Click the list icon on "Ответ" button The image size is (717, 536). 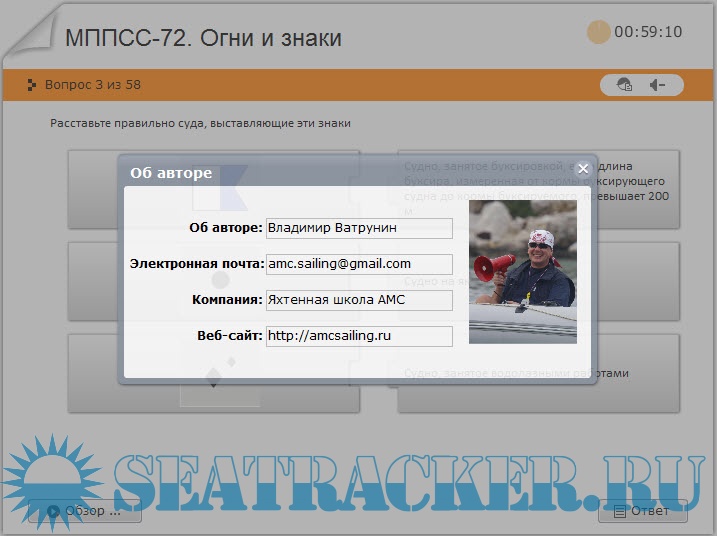pos(620,511)
